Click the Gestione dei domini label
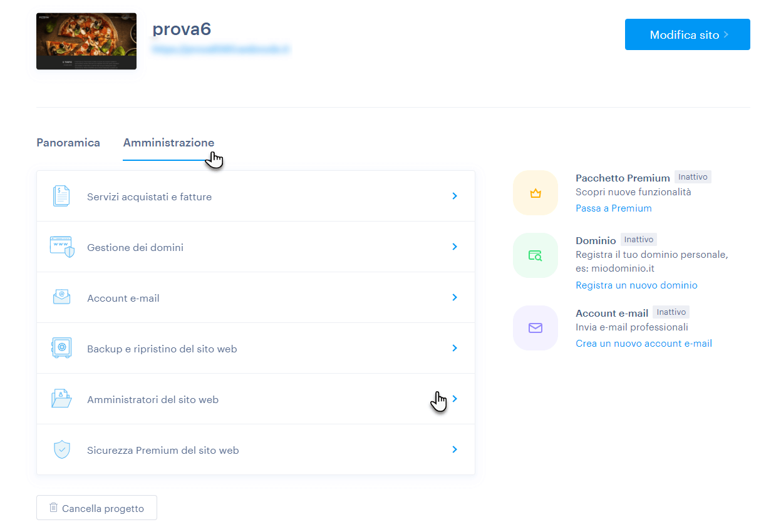 pyautogui.click(x=135, y=248)
